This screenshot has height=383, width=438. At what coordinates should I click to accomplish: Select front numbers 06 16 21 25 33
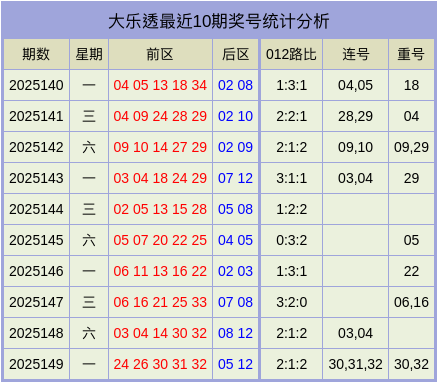click(x=160, y=302)
